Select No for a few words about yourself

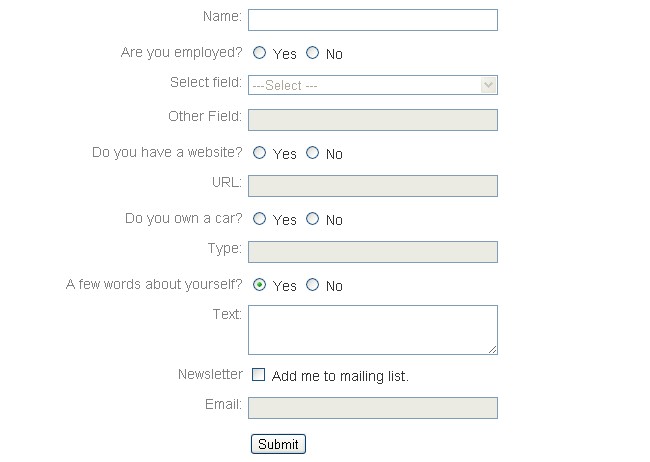[313, 285]
